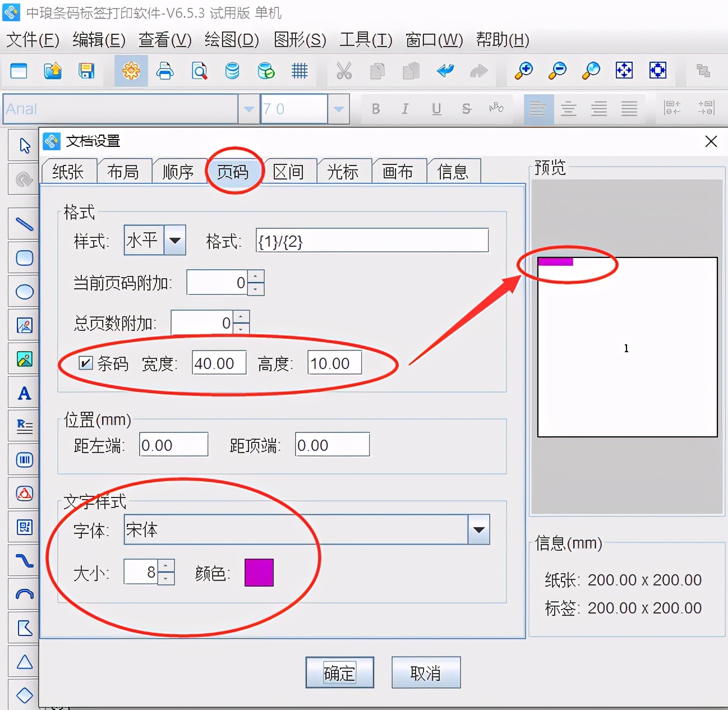Click the 格式 field containing {1}/{2}
This screenshot has width=728, height=710.
point(372,241)
